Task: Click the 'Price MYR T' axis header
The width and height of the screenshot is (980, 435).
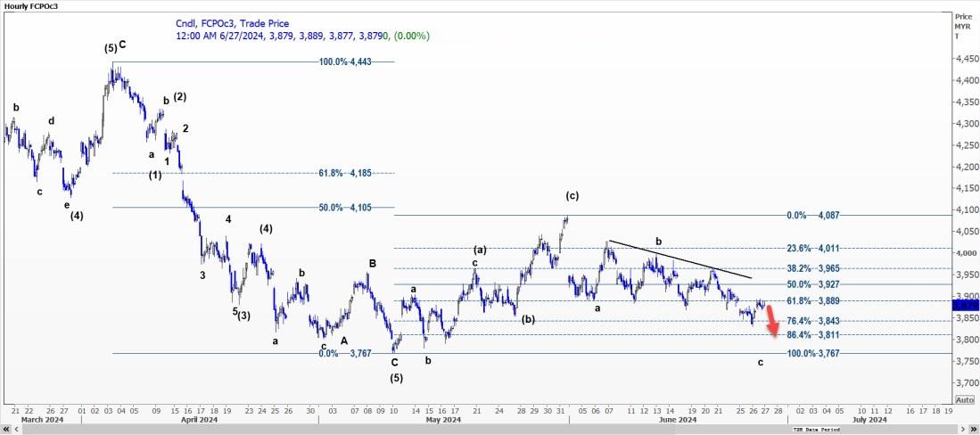Action: tap(961, 26)
